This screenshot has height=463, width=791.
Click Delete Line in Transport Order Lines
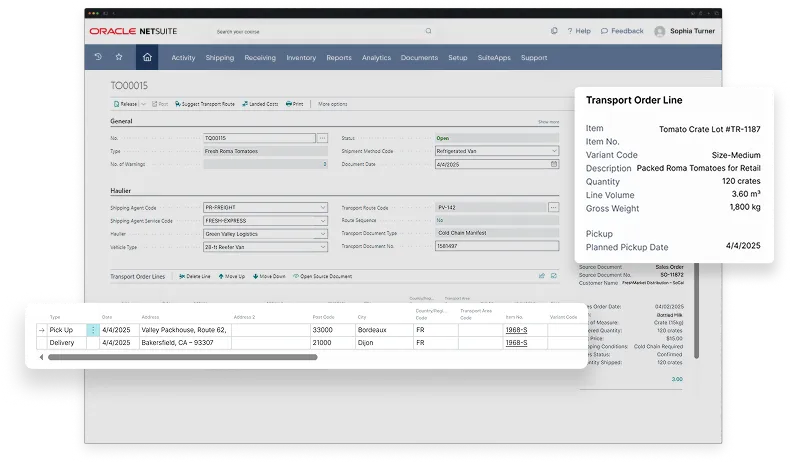[x=195, y=276]
